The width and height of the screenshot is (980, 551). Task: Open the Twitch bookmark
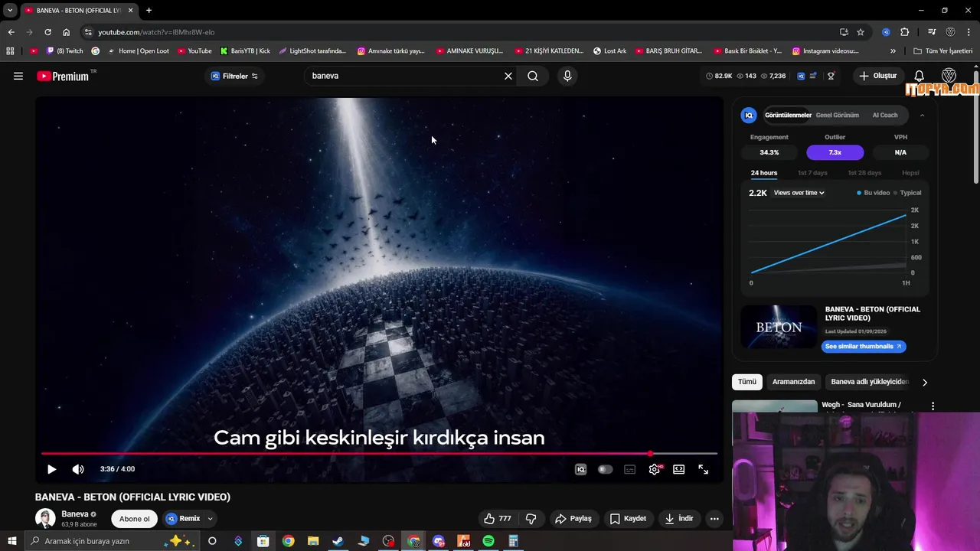[65, 51]
